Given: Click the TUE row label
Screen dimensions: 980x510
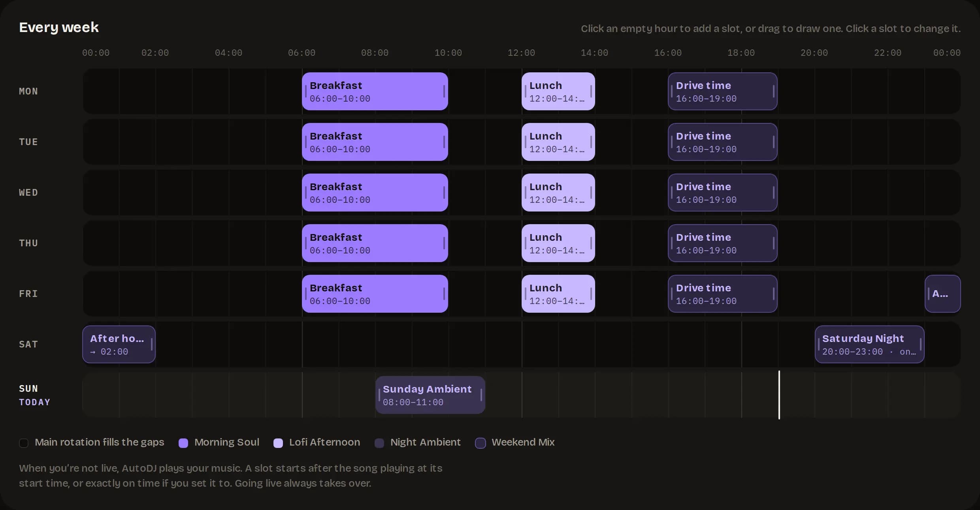Looking at the screenshot, I should pos(28,142).
